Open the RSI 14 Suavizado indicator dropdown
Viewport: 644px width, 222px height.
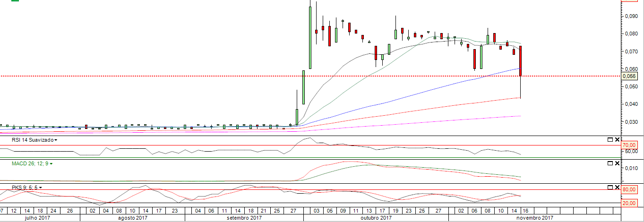[x=56, y=140]
